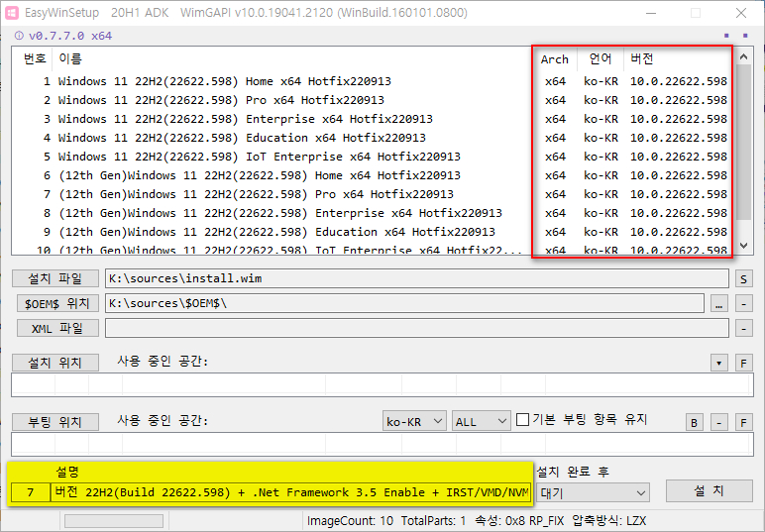Open the ko-KR language dropdown
The image size is (765, 532).
[414, 421]
